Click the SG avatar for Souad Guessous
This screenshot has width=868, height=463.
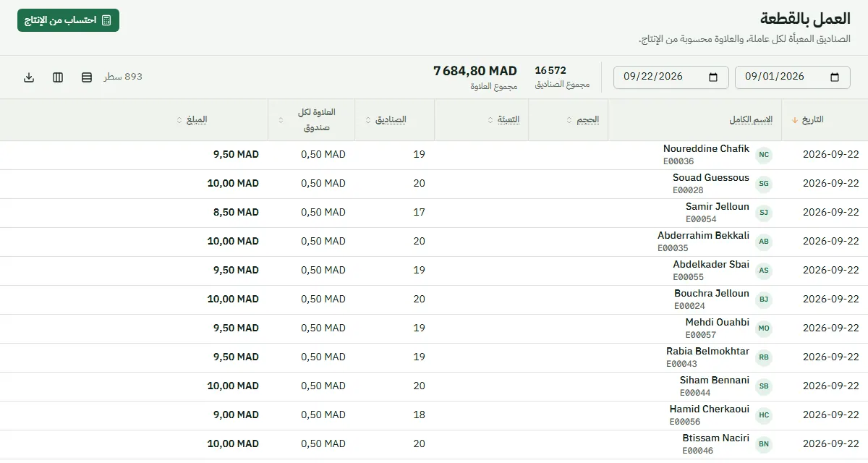[x=764, y=184]
